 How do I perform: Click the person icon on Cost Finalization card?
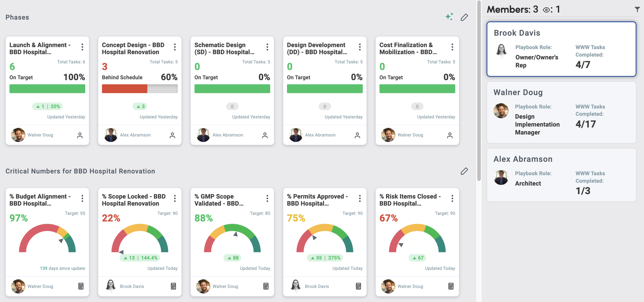(x=450, y=135)
